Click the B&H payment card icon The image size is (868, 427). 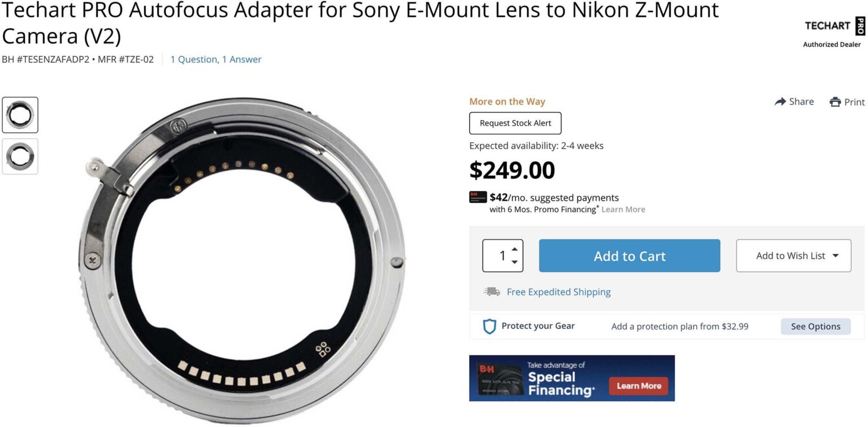[478, 197]
